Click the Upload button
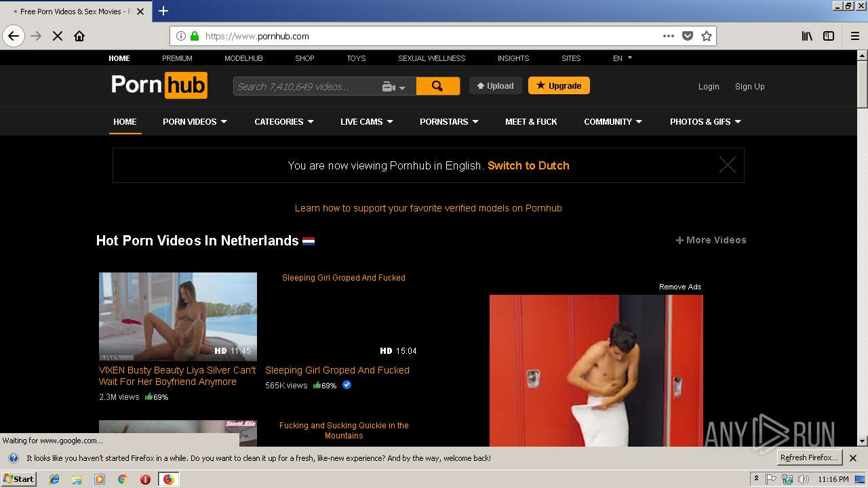This screenshot has width=868, height=488. pos(496,85)
